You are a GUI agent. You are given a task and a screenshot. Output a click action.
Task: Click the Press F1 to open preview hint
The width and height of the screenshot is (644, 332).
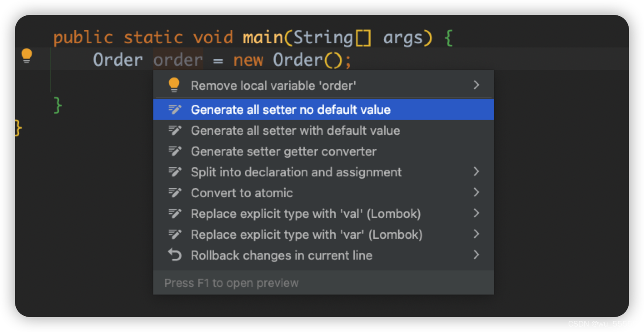click(x=231, y=283)
